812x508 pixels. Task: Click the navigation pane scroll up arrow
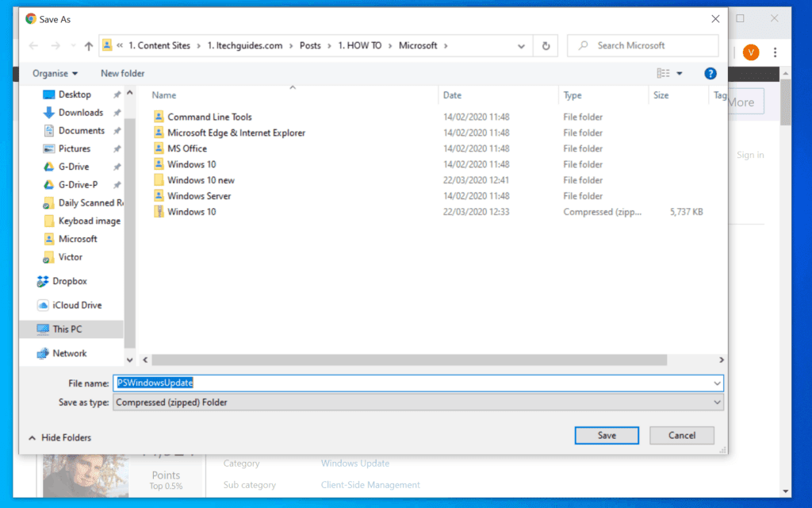click(x=129, y=93)
